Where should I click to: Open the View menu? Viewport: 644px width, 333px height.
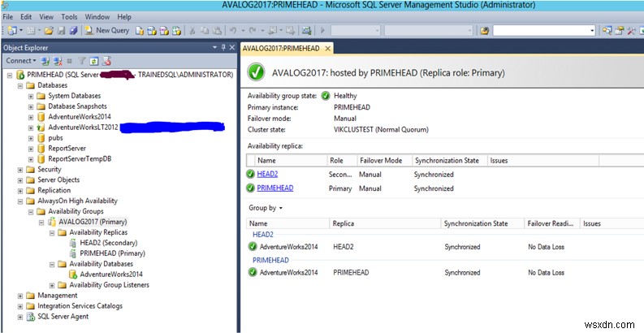[46, 17]
